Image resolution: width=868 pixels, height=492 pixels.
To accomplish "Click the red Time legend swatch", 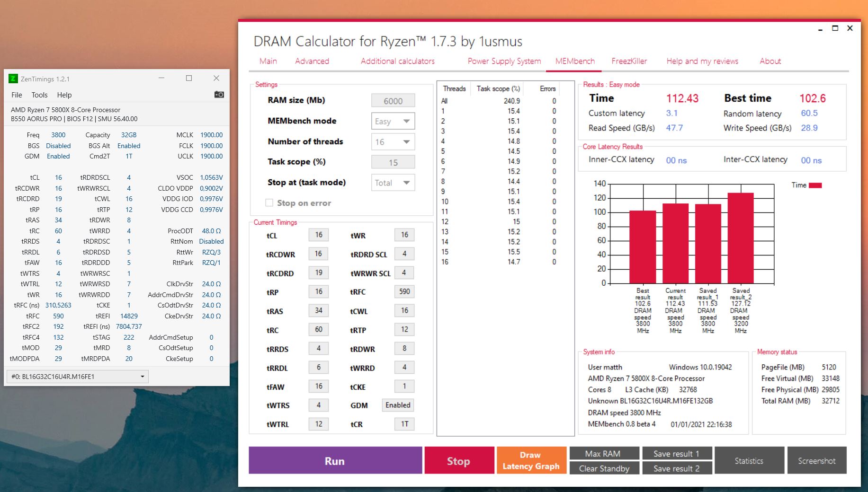I will (x=815, y=185).
